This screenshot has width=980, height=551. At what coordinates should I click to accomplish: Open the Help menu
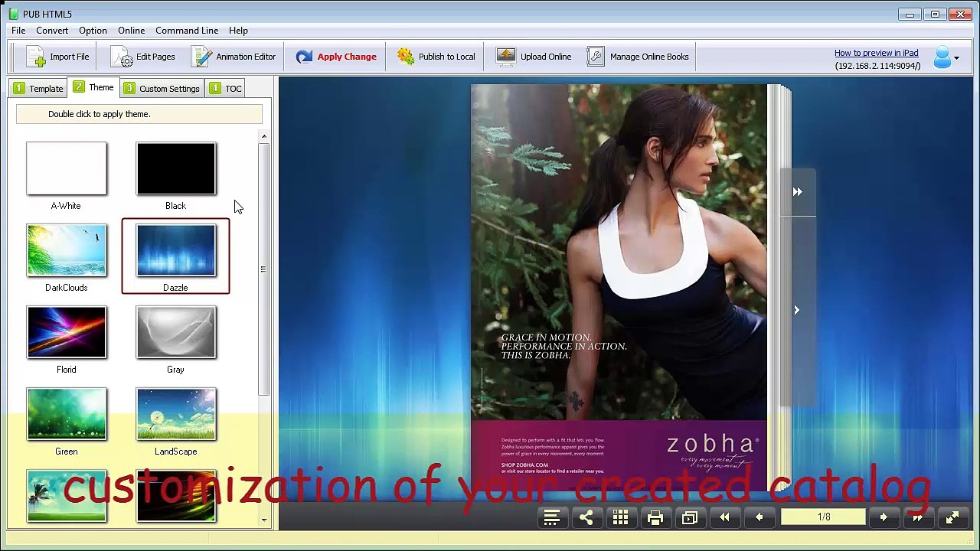pyautogui.click(x=238, y=31)
